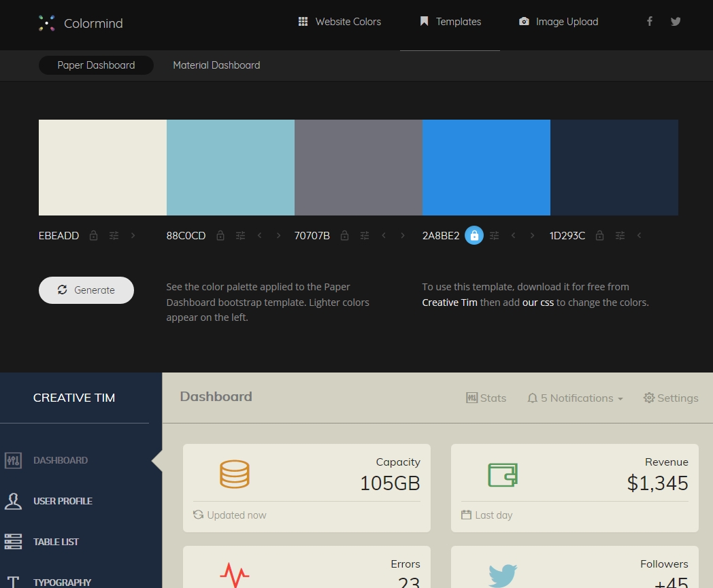Viewport: 713px width, 588px height.
Task: Open adjust sliders for color 70707B
Action: [365, 236]
